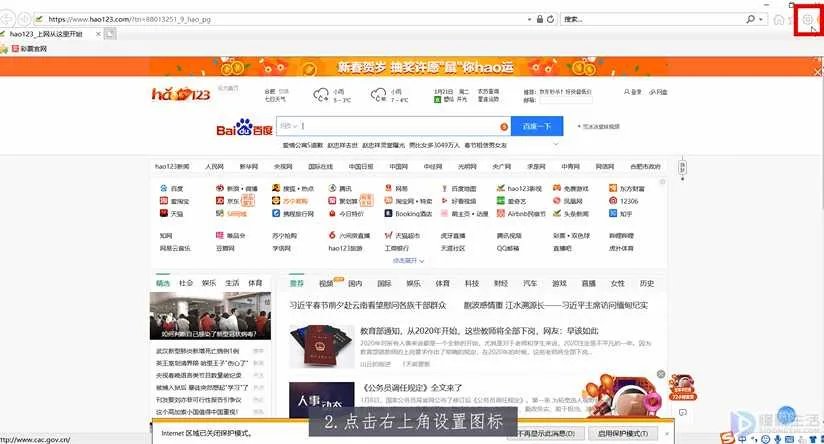
Task: Open the 好看视频 shortcut
Action: 458,201
